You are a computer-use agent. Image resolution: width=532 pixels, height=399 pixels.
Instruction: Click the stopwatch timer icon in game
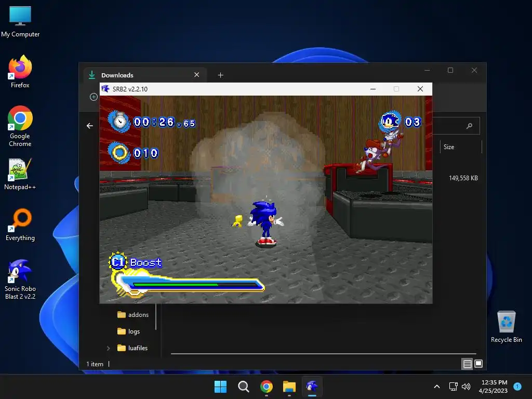tap(119, 121)
